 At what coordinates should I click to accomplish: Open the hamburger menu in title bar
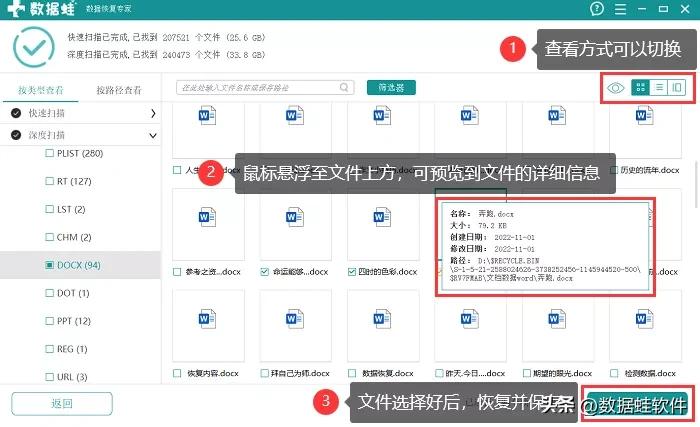[x=620, y=9]
